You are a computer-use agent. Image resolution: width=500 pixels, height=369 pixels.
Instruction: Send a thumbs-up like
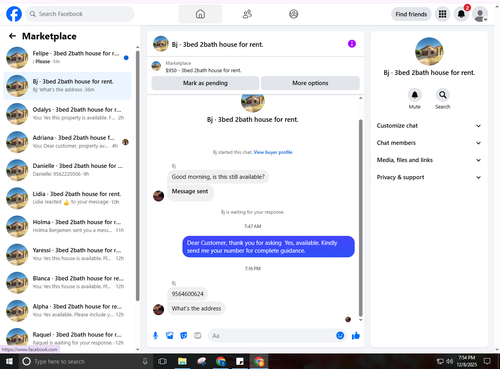[356, 336]
